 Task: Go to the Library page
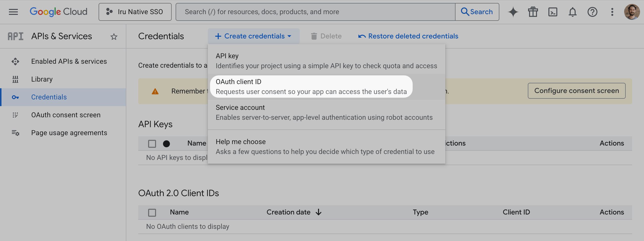point(63,79)
